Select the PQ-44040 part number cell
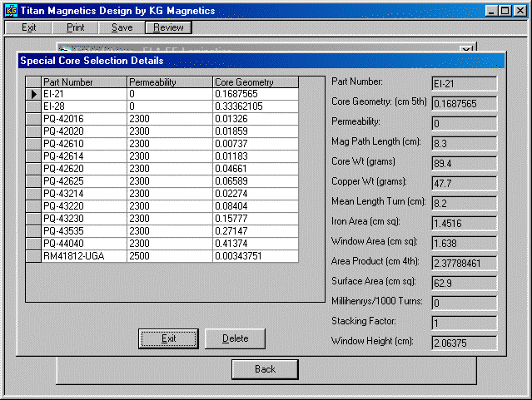Viewport: 532px width, 400px height. (x=84, y=244)
